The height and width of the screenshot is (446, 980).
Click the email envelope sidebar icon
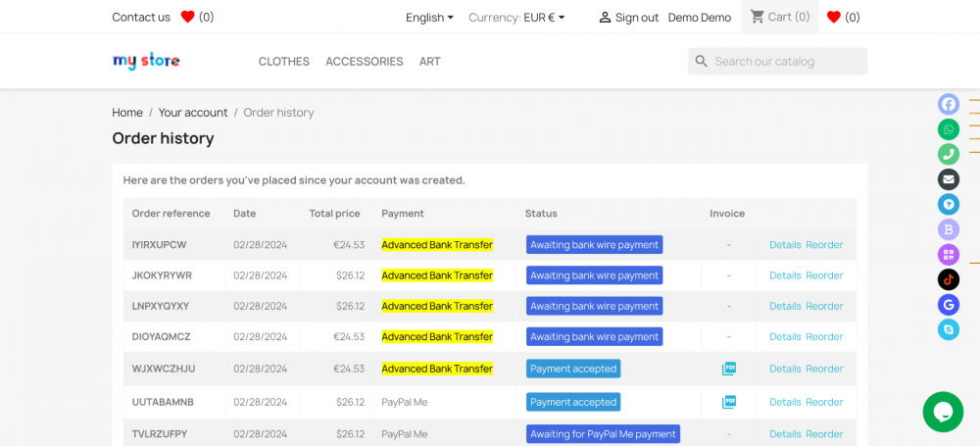(948, 179)
